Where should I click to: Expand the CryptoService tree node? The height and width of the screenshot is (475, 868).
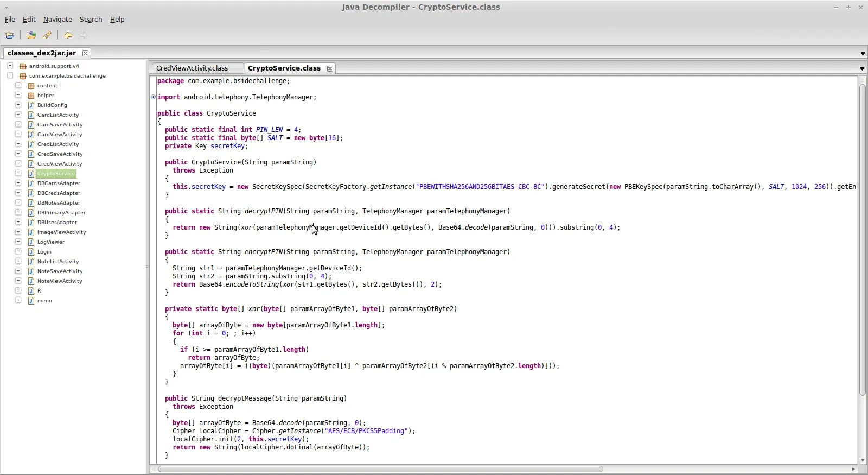coord(18,173)
